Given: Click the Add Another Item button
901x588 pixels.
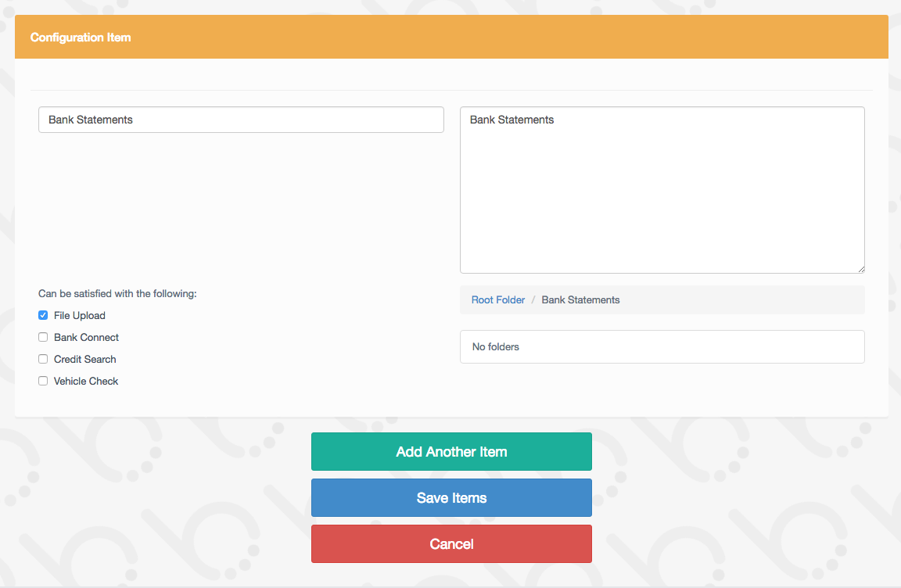Looking at the screenshot, I should coord(451,452).
